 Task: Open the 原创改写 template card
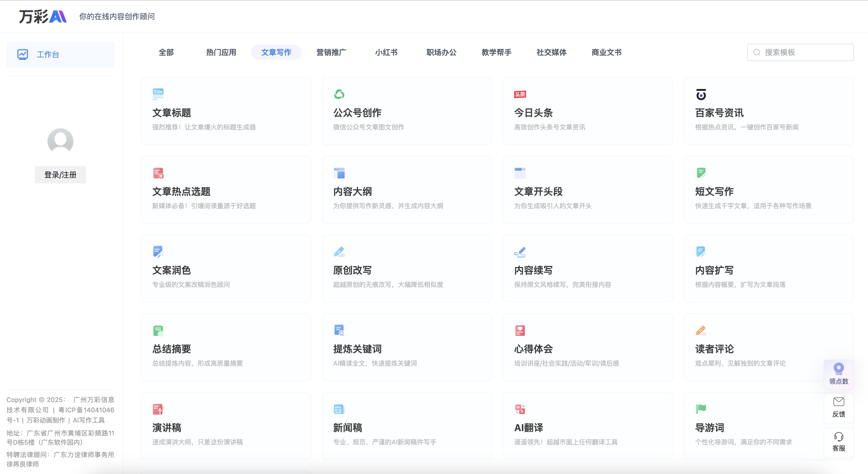click(406, 269)
